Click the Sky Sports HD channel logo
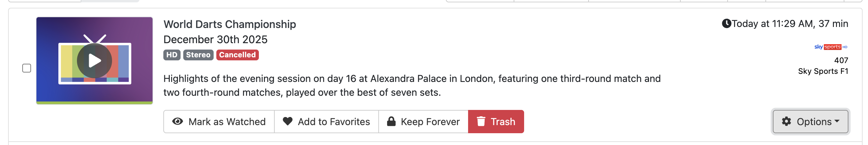 pos(831,47)
